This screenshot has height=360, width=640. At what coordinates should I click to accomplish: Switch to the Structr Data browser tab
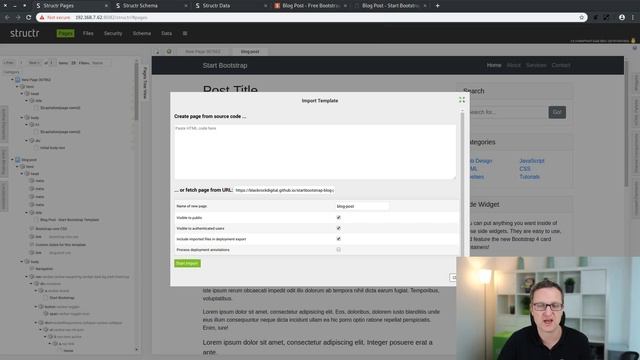(x=231, y=6)
